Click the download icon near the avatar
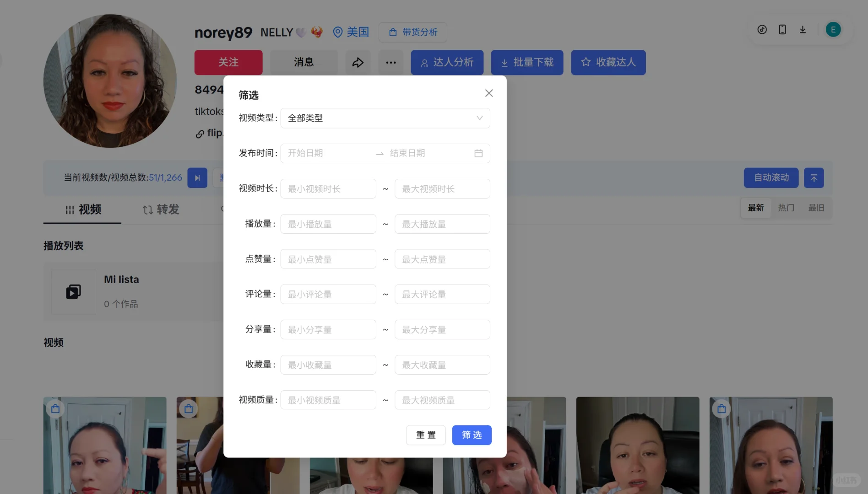The image size is (868, 494). (803, 29)
